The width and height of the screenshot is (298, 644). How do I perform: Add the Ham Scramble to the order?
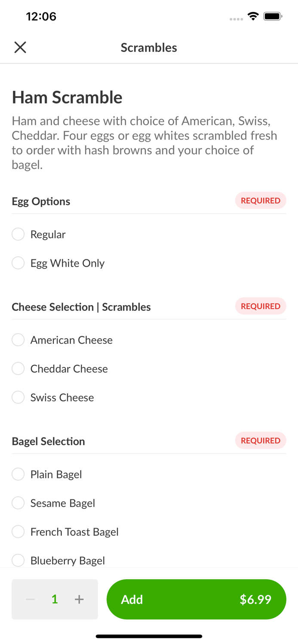click(197, 599)
